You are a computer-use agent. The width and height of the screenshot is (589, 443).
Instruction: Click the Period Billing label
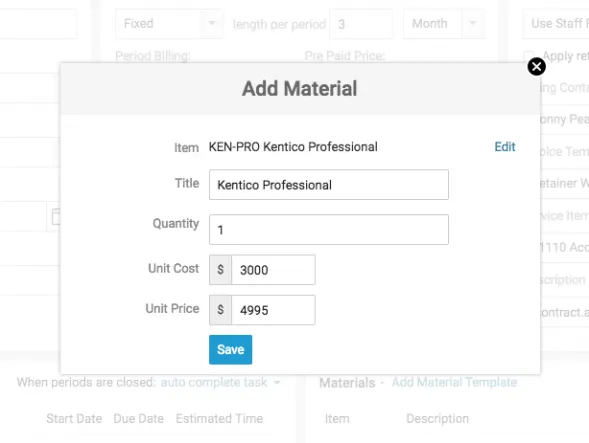pos(153,56)
